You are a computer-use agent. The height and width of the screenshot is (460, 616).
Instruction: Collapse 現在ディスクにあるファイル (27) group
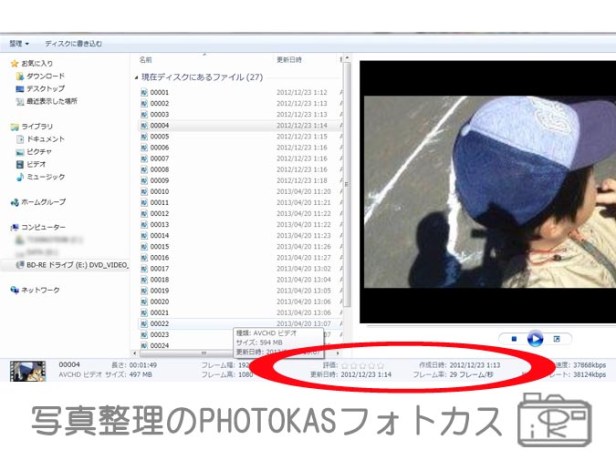click(136, 78)
